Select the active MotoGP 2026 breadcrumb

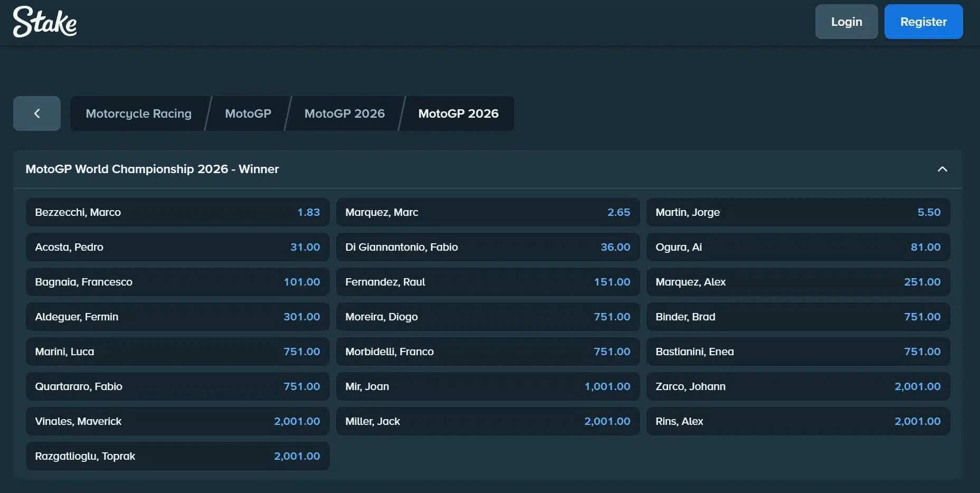(459, 113)
